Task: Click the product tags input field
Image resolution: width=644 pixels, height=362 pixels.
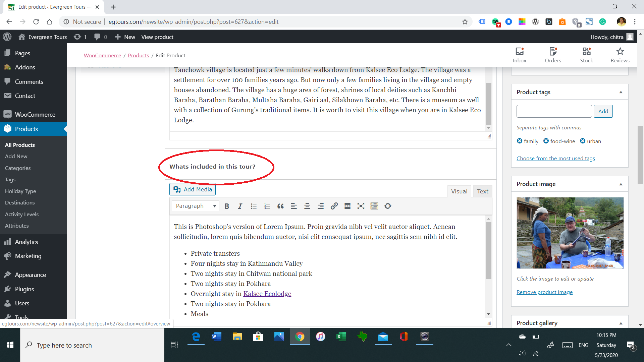Action: [x=554, y=111]
